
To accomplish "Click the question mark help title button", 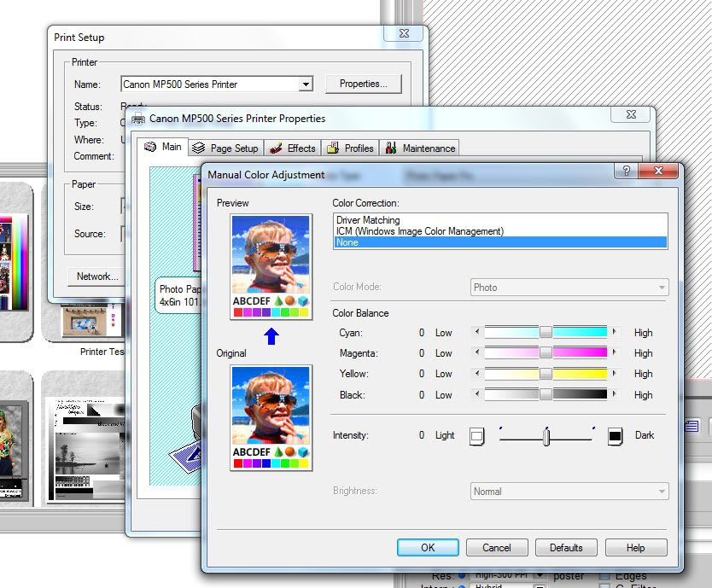I will click(x=626, y=171).
